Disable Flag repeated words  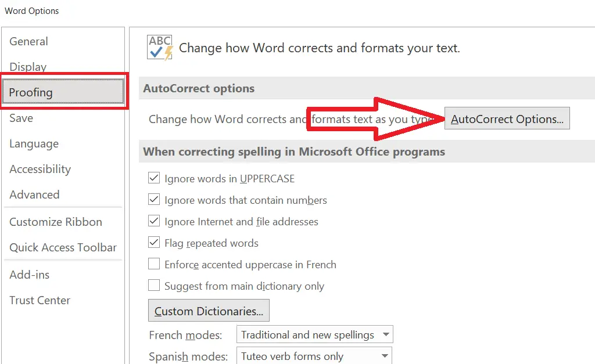[x=153, y=242]
